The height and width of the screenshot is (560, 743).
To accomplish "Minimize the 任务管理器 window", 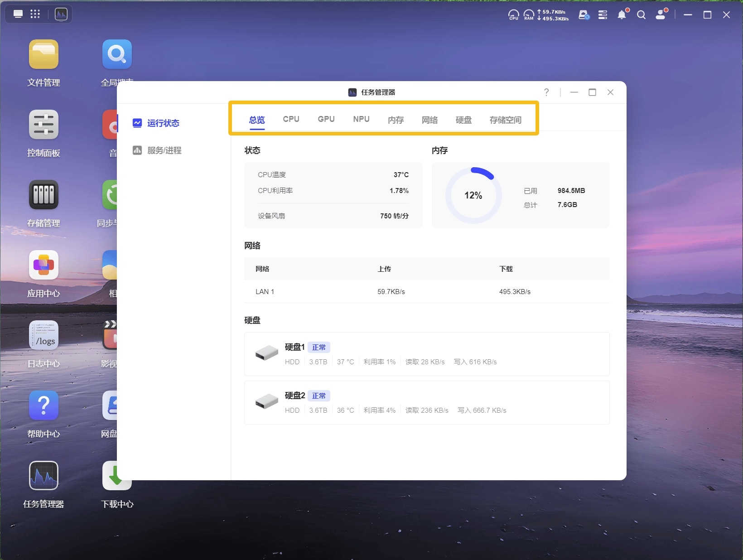I will click(x=574, y=92).
